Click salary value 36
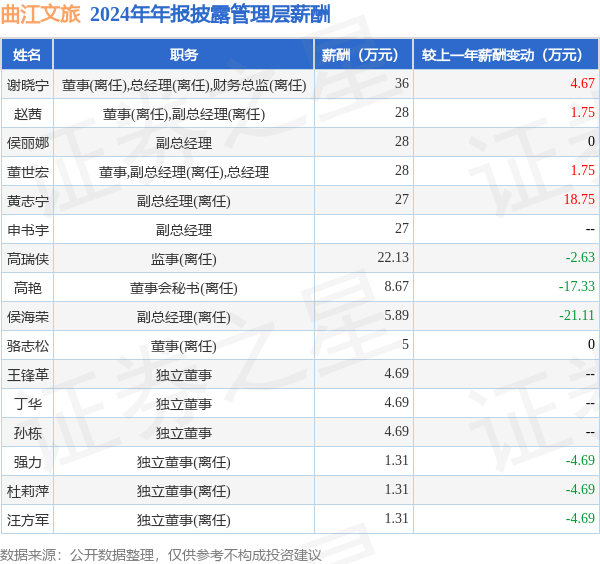The height and width of the screenshot is (564, 600). (402, 83)
